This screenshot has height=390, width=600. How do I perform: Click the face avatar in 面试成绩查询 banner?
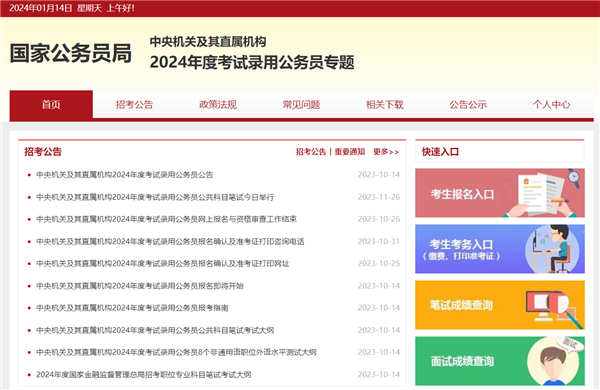click(x=554, y=362)
